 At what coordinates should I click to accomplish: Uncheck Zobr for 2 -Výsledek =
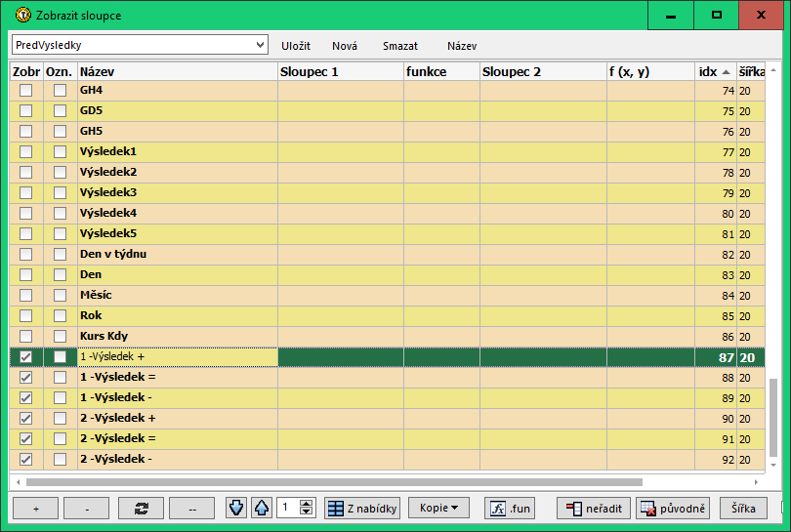click(x=25, y=438)
